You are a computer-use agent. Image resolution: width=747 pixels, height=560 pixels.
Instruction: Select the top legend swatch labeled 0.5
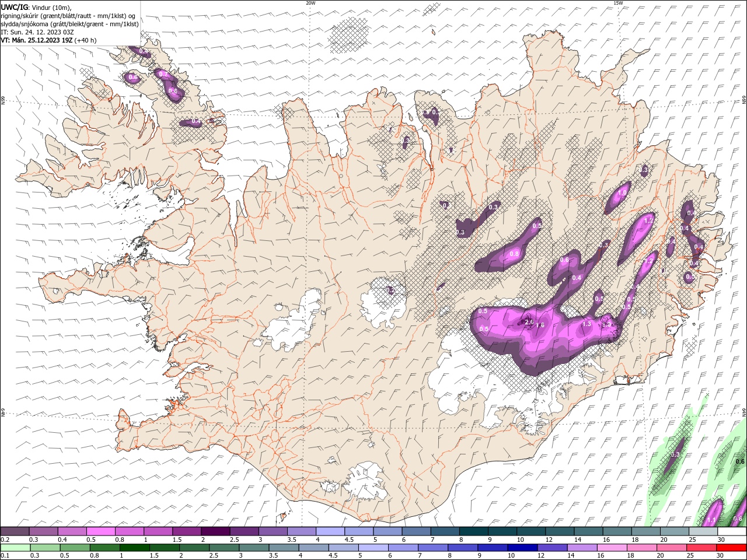tap(100, 531)
